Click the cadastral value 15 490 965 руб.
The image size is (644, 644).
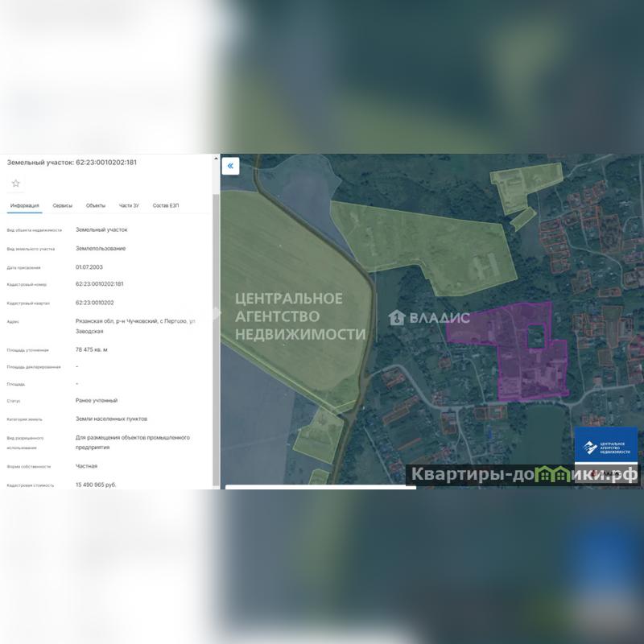tap(96, 485)
